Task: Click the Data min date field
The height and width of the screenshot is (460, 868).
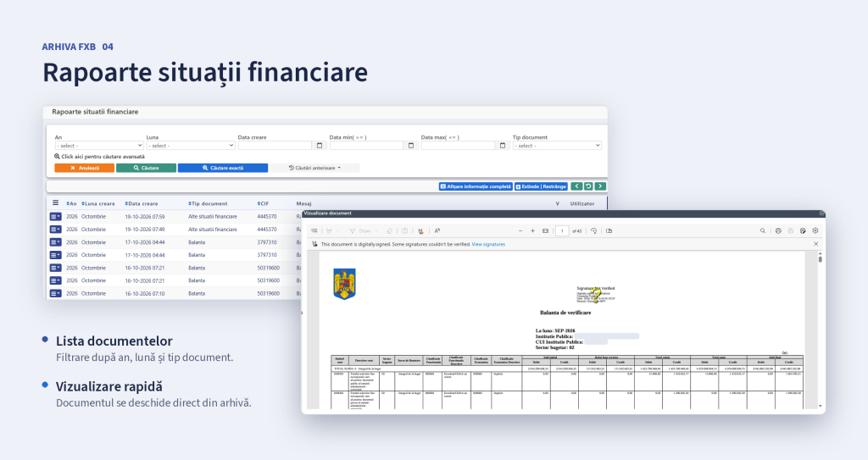Action: pyautogui.click(x=366, y=146)
